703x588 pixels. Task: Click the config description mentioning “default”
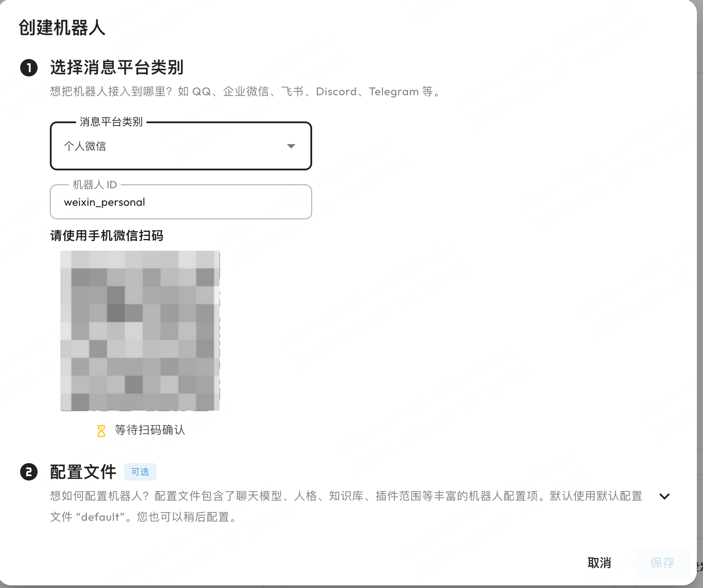point(346,506)
